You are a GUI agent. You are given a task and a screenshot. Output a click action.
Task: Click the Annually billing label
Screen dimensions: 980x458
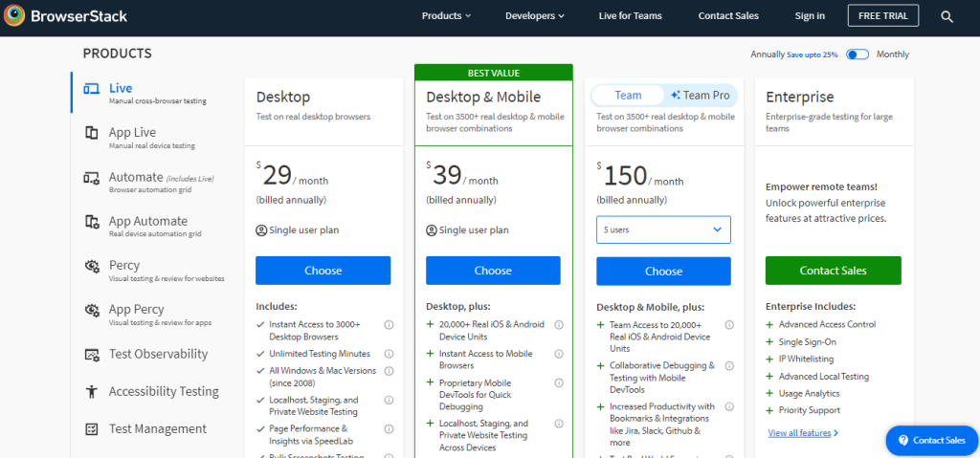coord(768,55)
